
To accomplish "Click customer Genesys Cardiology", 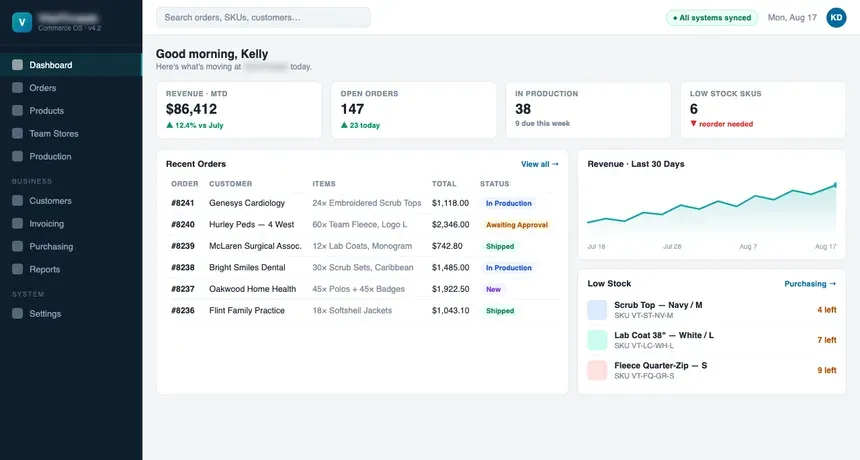I will point(247,203).
